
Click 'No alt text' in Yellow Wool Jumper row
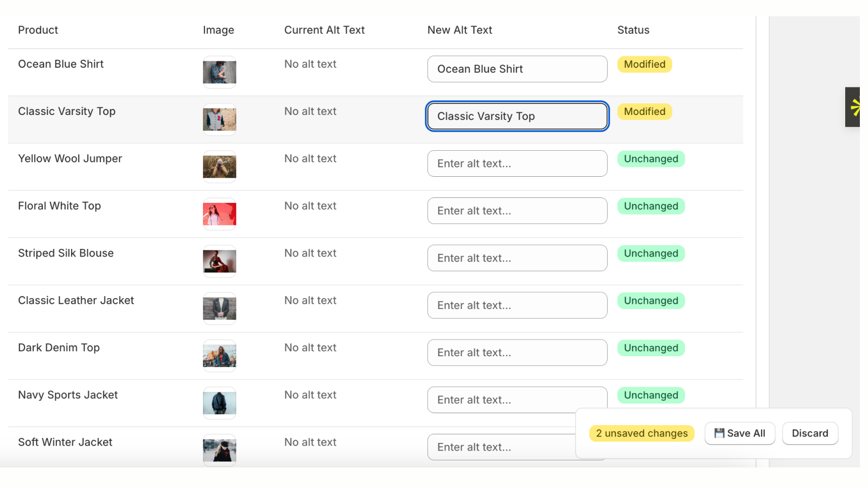310,158
